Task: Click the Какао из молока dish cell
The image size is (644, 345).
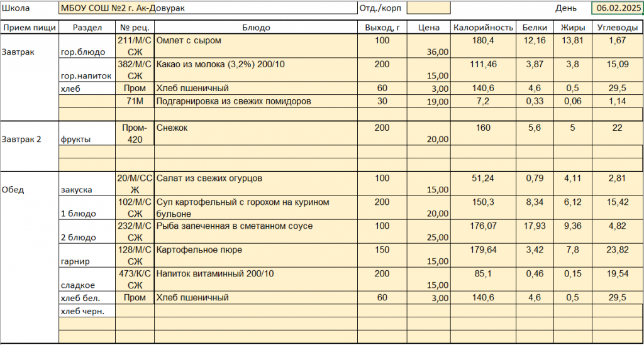Action: coord(255,70)
